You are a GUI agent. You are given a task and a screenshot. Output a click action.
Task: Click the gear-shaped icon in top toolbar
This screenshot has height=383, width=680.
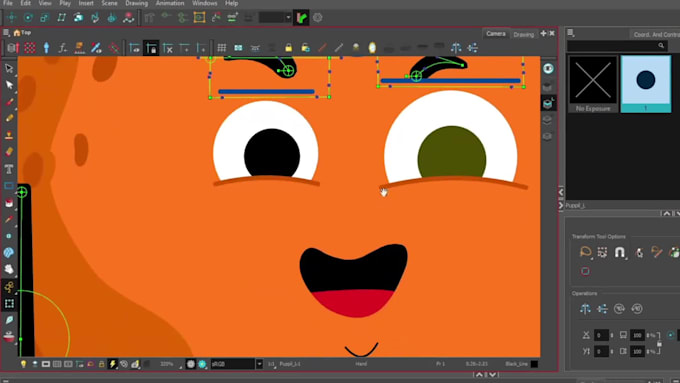[x=318, y=18]
